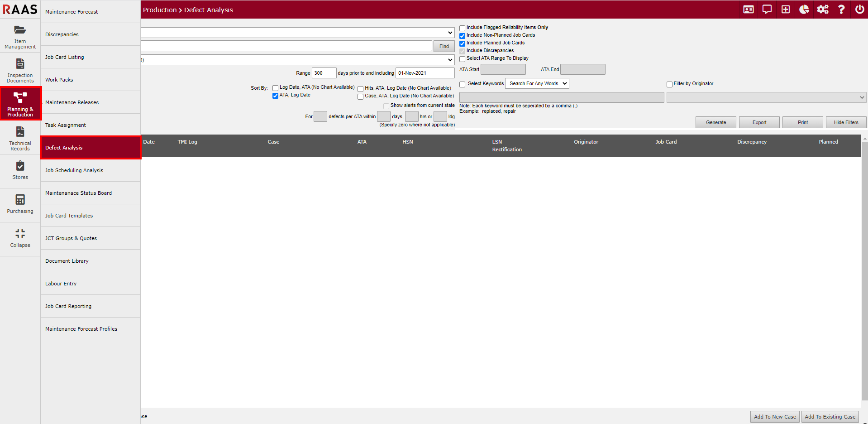
Task: Open Technical Records in sidebar
Action: pos(20,138)
